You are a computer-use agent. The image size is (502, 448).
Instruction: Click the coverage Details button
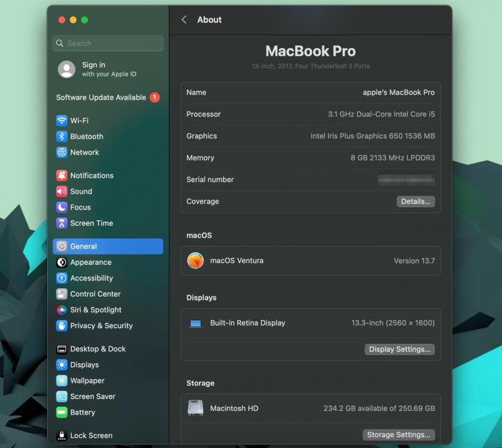pos(415,201)
